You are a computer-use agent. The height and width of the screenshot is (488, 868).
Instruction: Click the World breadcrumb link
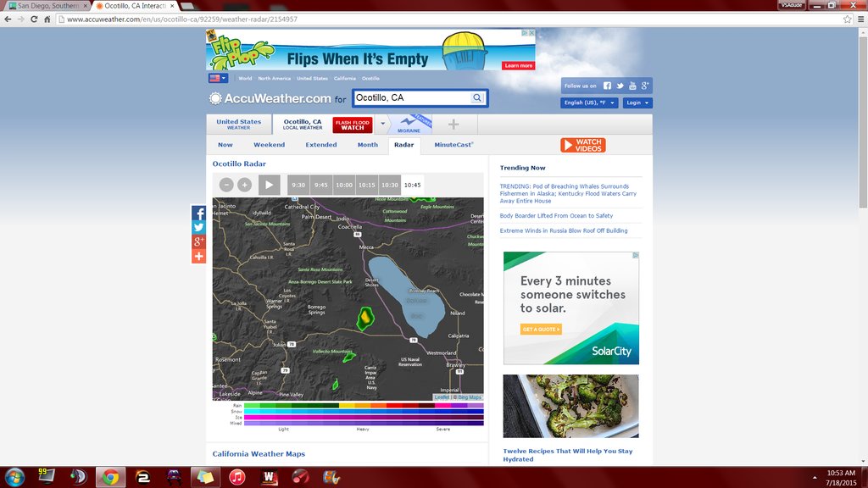pos(245,79)
